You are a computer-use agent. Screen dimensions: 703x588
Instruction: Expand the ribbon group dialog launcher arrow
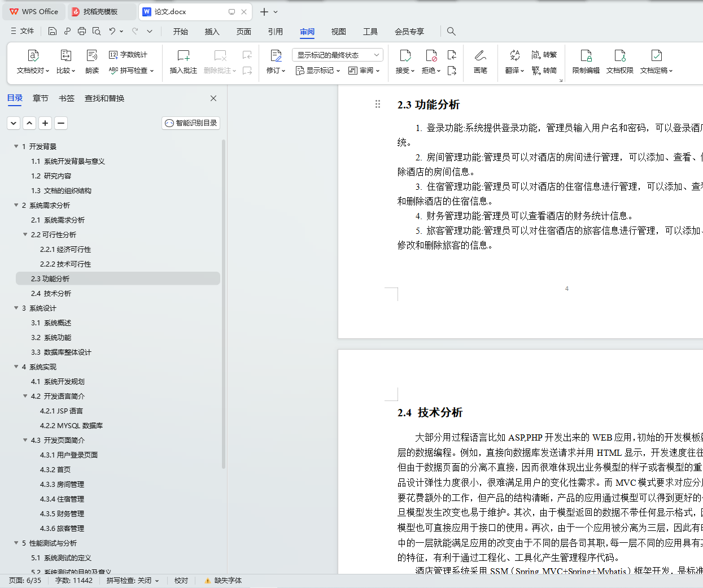click(x=561, y=80)
